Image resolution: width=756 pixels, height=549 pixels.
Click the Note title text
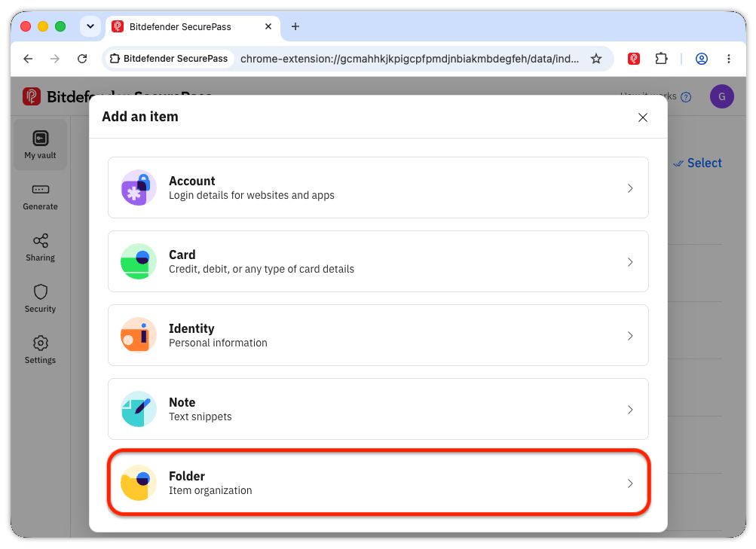click(182, 402)
